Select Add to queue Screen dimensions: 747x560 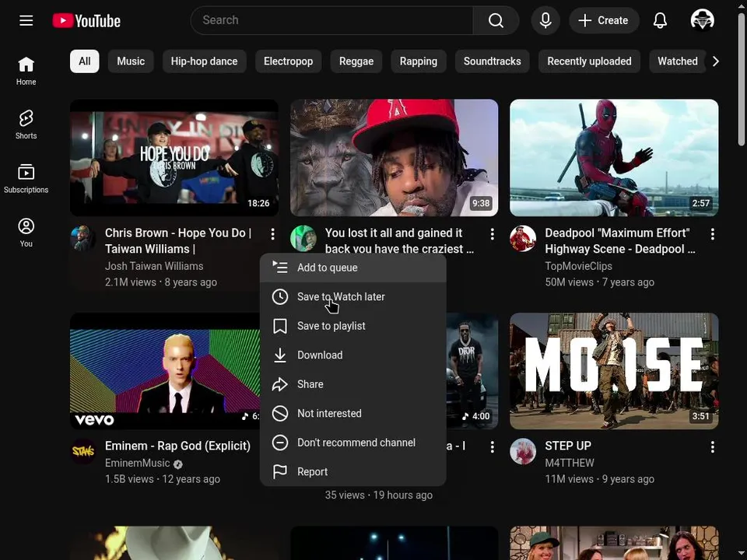click(x=353, y=268)
